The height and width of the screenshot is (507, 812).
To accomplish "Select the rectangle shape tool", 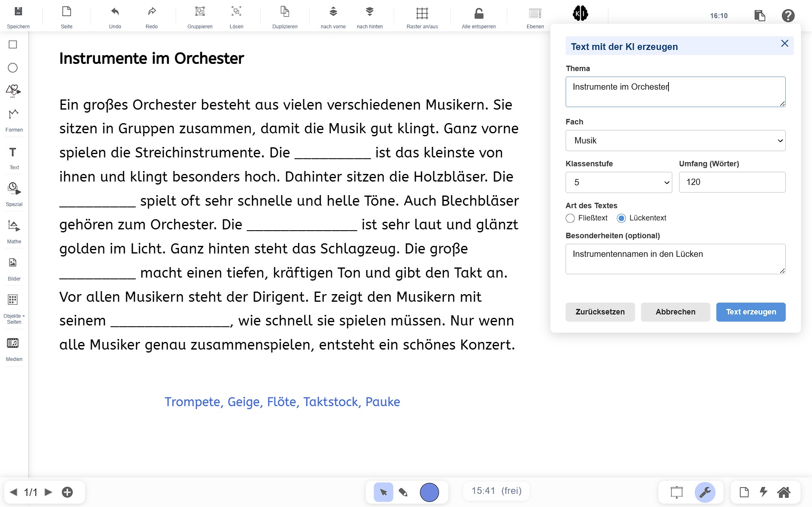I will [x=13, y=44].
